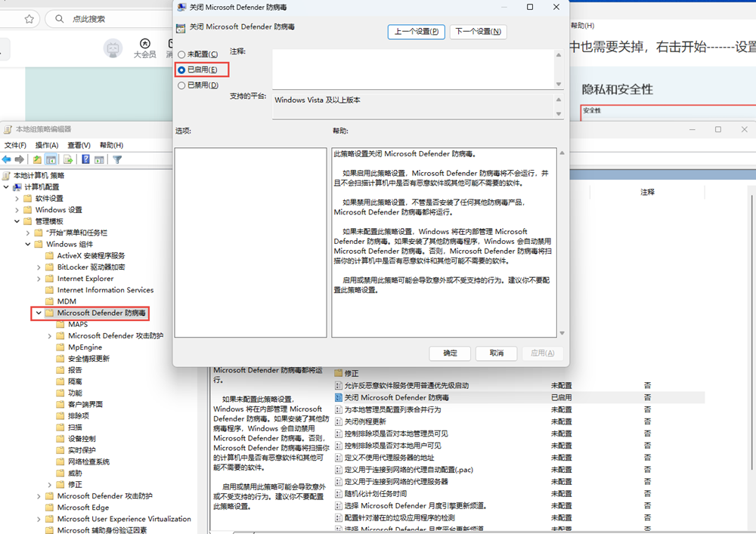This screenshot has height=534, width=756.
Task: Confirm with the 确定 button
Action: tap(450, 353)
